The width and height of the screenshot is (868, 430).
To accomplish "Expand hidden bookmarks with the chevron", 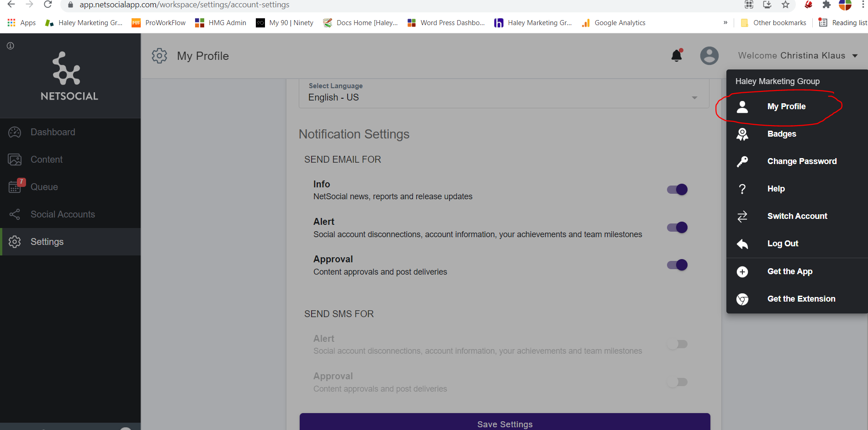I will tap(725, 22).
